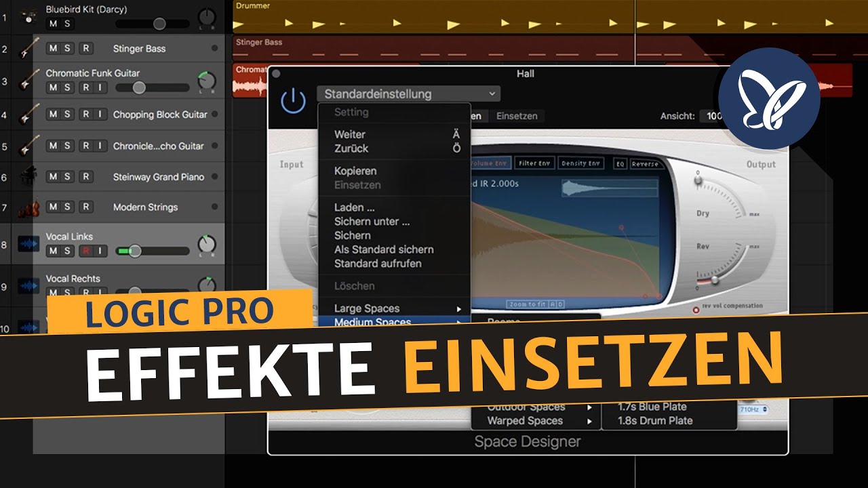
Task: Toggle the Space Designer power button
Action: click(x=293, y=100)
